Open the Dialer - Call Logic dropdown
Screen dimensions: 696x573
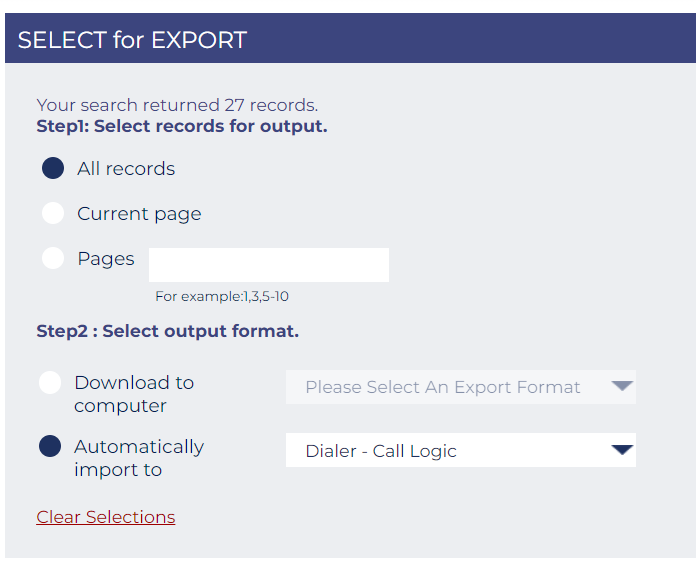click(x=443, y=451)
